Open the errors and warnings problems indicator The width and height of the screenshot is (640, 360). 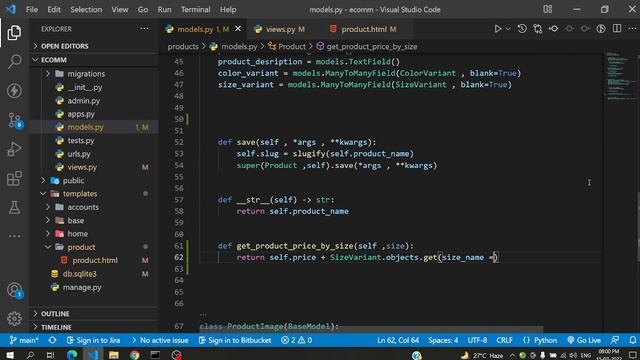click(x=296, y=340)
